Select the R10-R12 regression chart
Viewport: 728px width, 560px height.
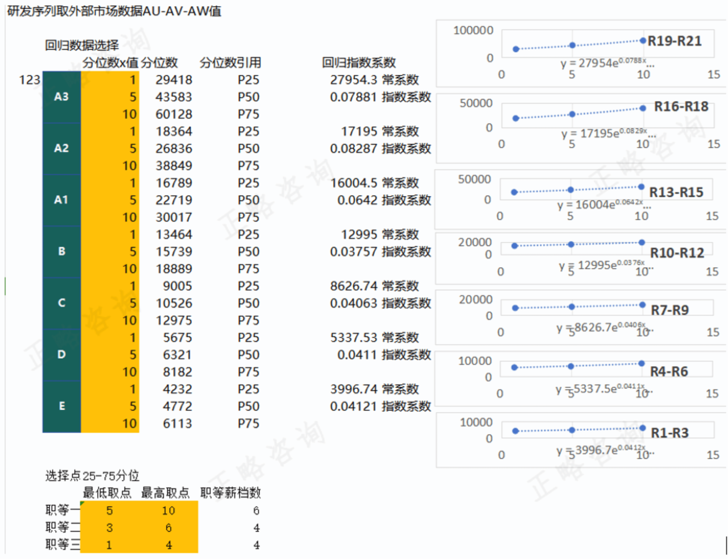point(580,258)
